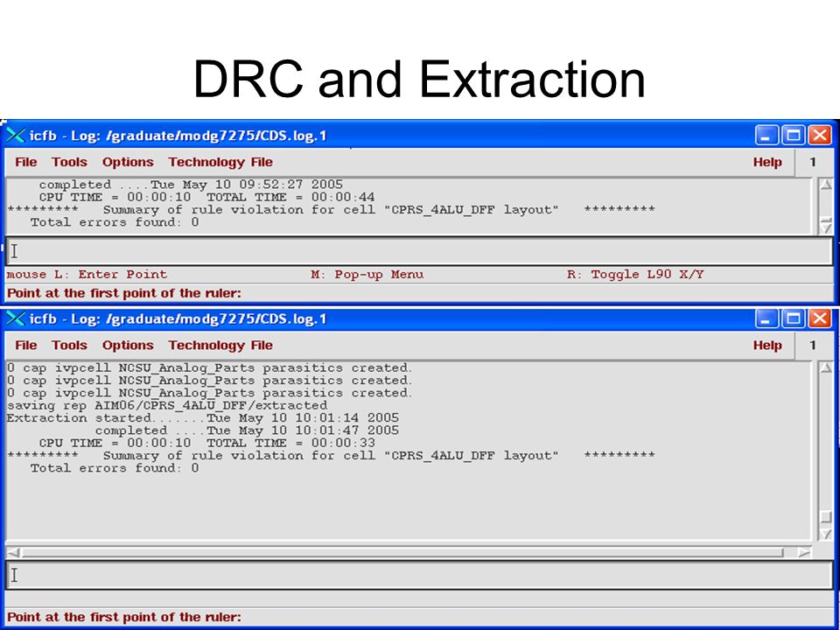This screenshot has height=630, width=840.
Task: Click 'Total errors found: 0' in upper log
Action: coord(115,222)
